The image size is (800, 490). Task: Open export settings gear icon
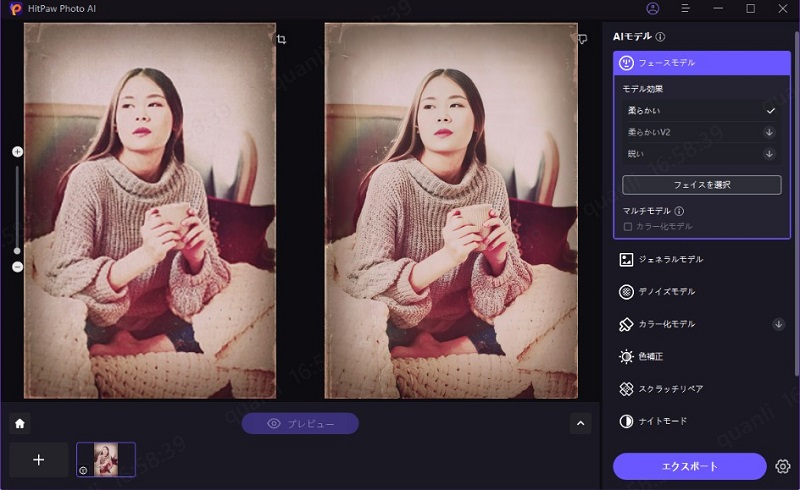point(783,466)
